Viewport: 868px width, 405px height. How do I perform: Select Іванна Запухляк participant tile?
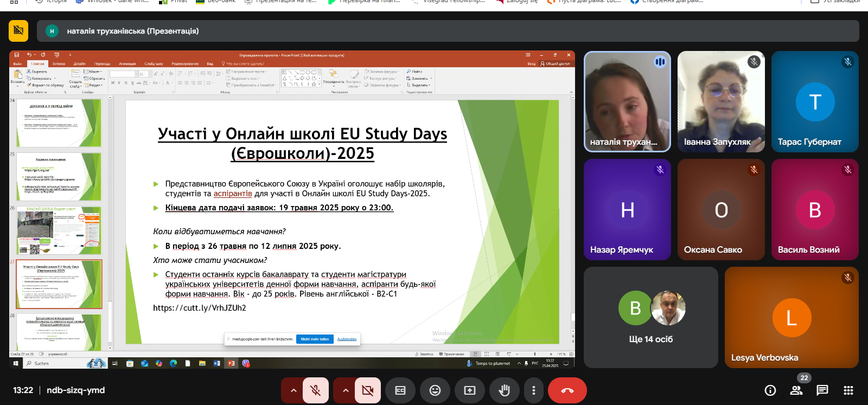click(x=721, y=101)
